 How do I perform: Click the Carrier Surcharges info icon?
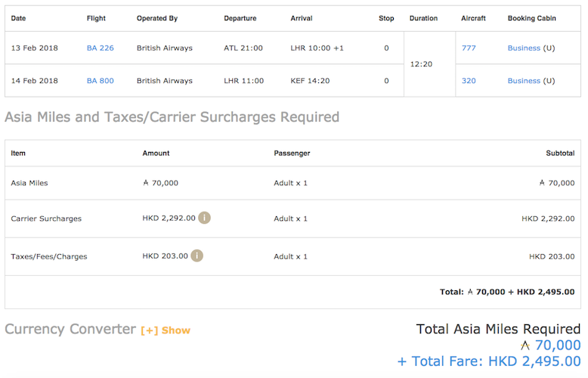coord(204,218)
